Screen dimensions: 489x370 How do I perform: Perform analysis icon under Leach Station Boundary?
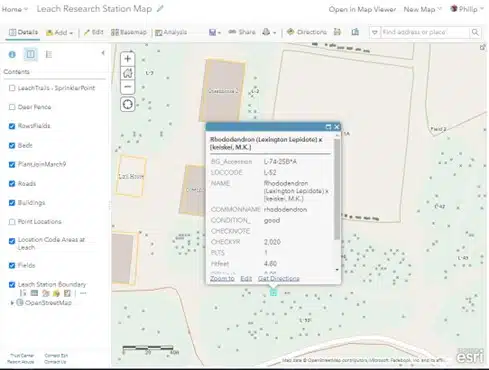click(x=67, y=293)
